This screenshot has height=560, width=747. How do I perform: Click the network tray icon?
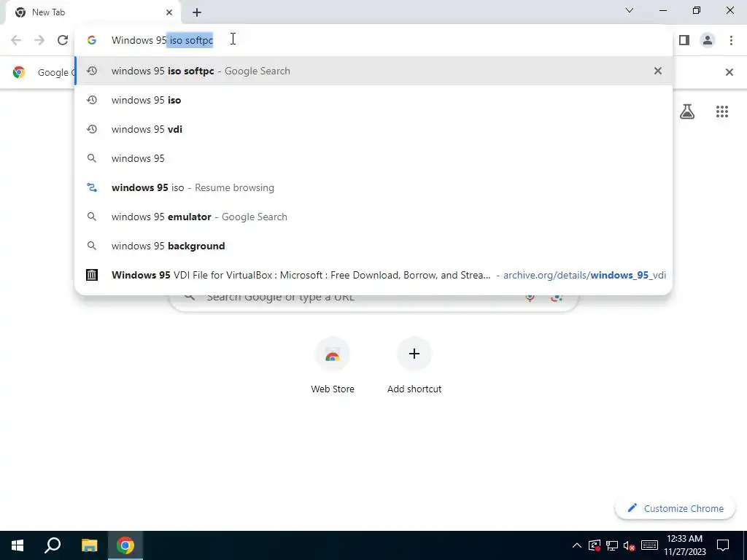coord(612,545)
